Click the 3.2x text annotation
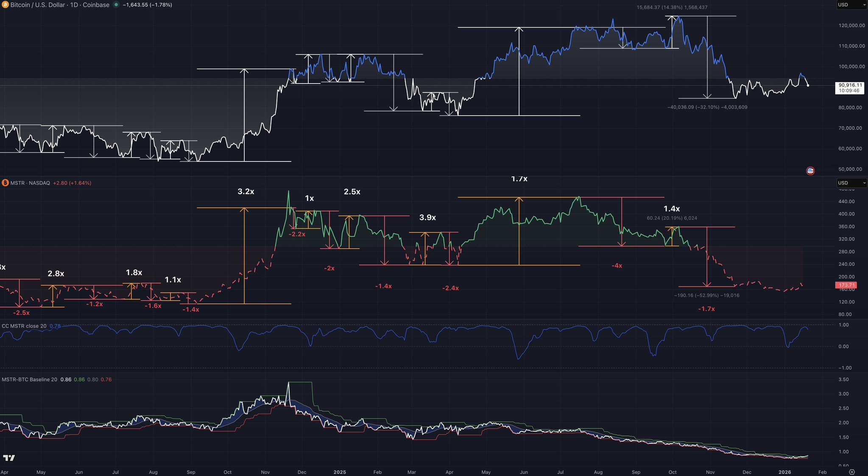 pos(246,192)
